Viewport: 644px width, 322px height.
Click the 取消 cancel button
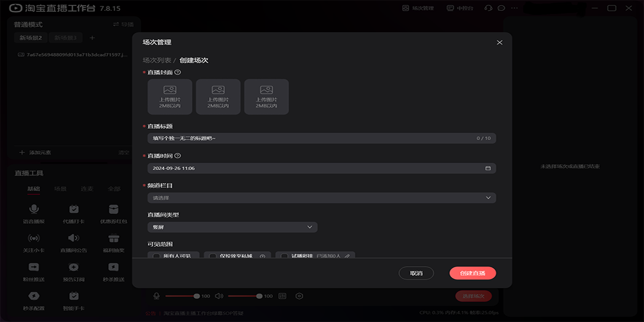pyautogui.click(x=416, y=273)
